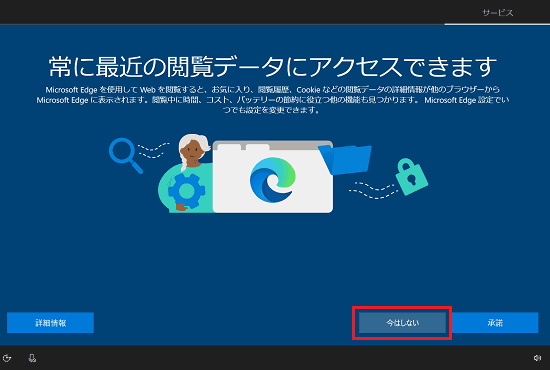
Task: Toggle the volume speaker icon
Action: coord(537,358)
